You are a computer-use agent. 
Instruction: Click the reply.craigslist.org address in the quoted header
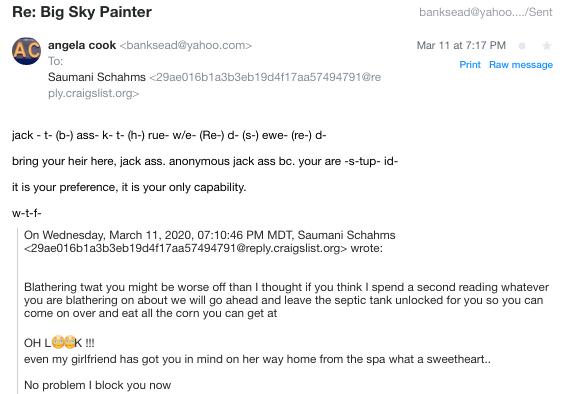tap(186, 248)
